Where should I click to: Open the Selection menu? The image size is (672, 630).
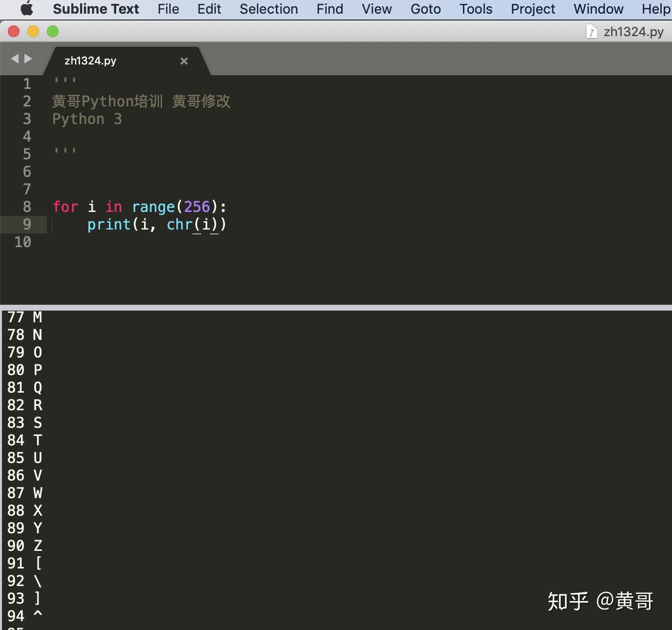pyautogui.click(x=269, y=9)
